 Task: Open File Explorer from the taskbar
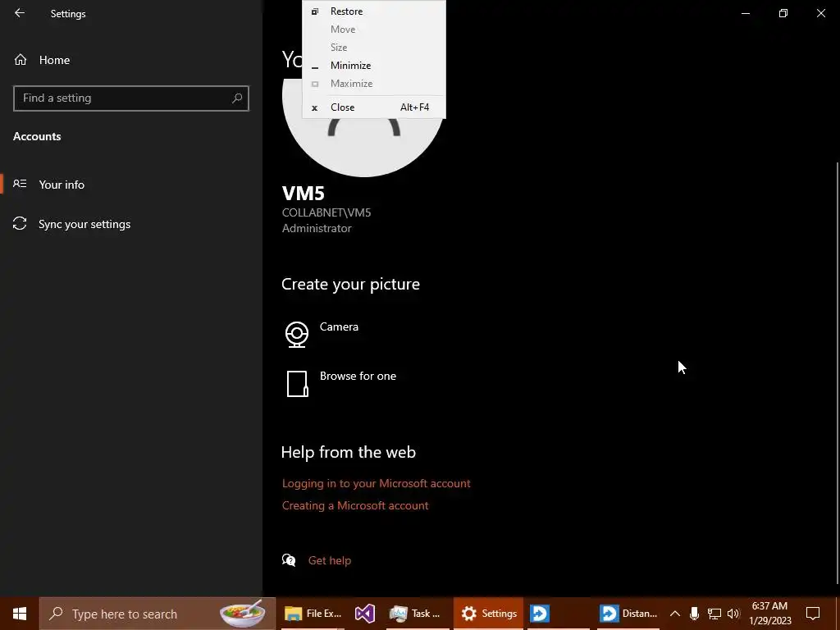312,614
